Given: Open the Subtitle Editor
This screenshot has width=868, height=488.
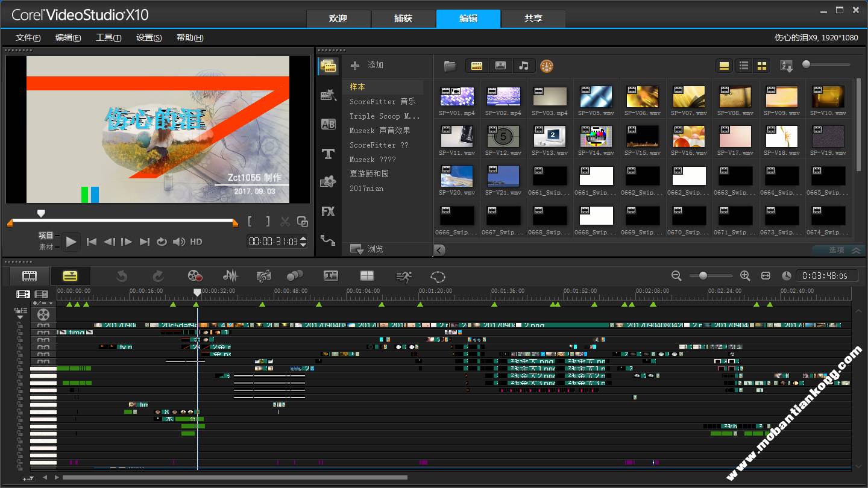Looking at the screenshot, I should 331,276.
